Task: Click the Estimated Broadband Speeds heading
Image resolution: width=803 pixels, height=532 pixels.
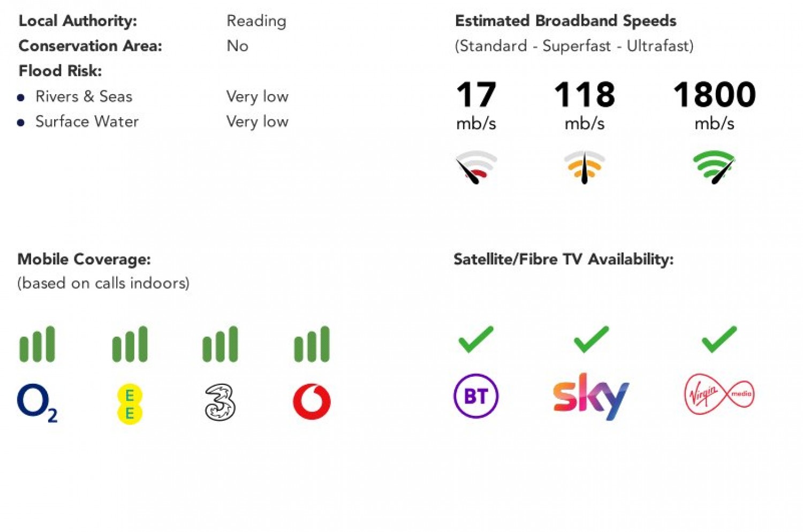Action: [x=565, y=21]
